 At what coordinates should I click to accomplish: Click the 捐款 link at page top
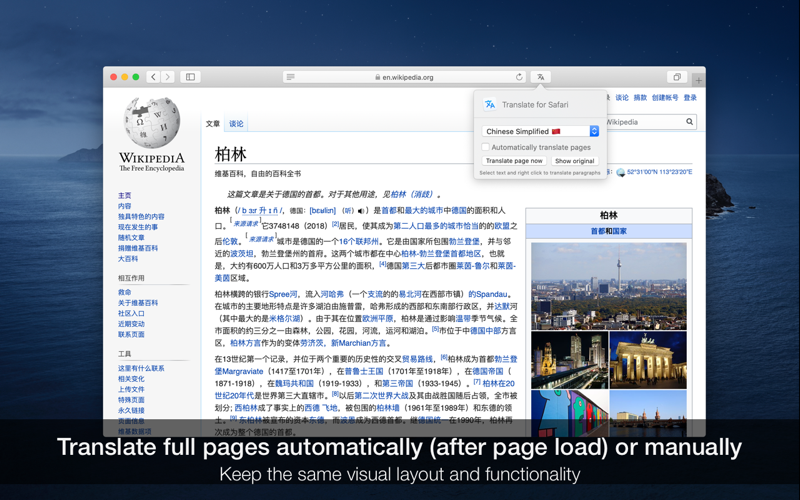point(640,97)
